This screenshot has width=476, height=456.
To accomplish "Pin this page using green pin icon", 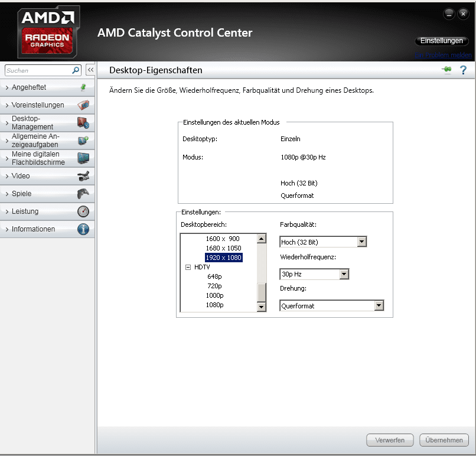I will (x=447, y=70).
